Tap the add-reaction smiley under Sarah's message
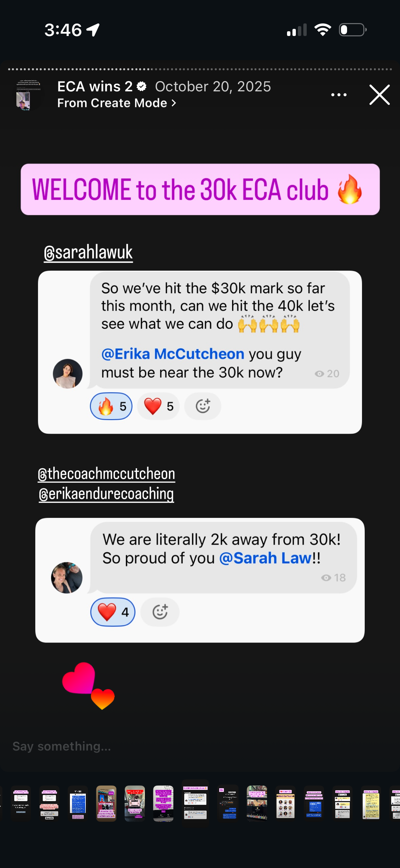This screenshot has height=868, width=400. 203,406
